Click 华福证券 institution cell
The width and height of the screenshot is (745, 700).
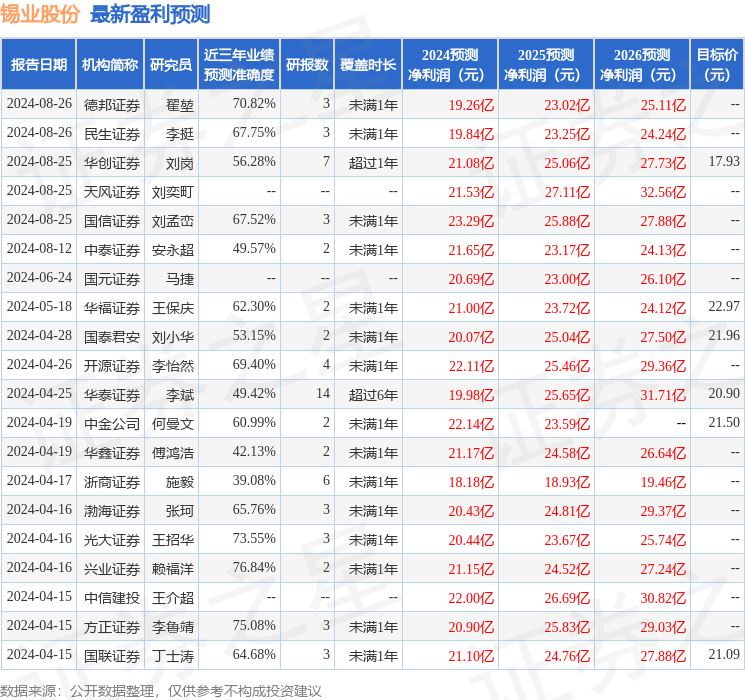[112, 307]
